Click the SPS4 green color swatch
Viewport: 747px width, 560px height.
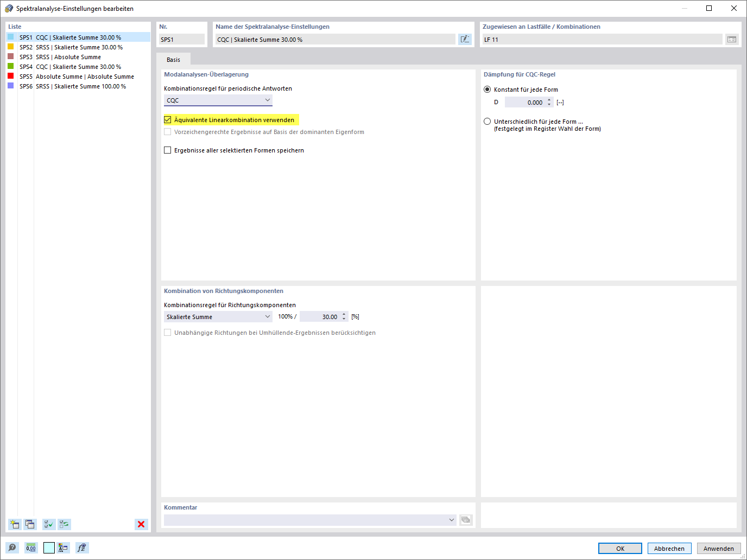(10, 66)
